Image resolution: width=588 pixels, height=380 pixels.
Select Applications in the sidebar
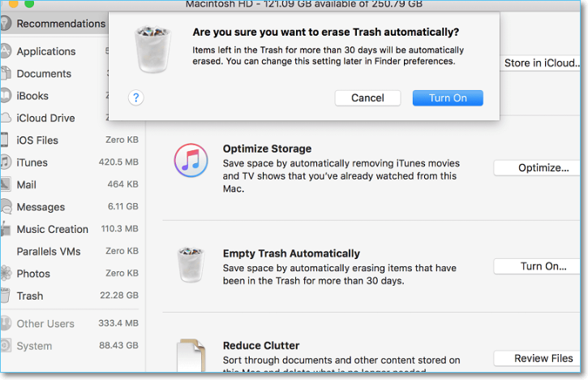tap(46, 51)
